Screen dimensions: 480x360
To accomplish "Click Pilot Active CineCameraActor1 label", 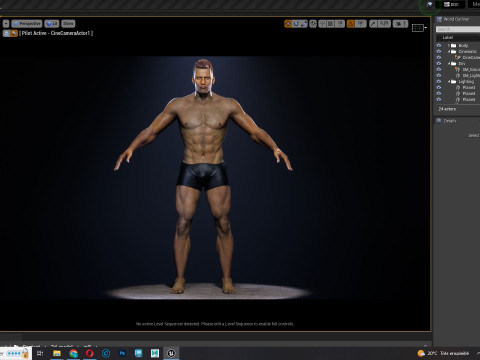I will point(56,33).
